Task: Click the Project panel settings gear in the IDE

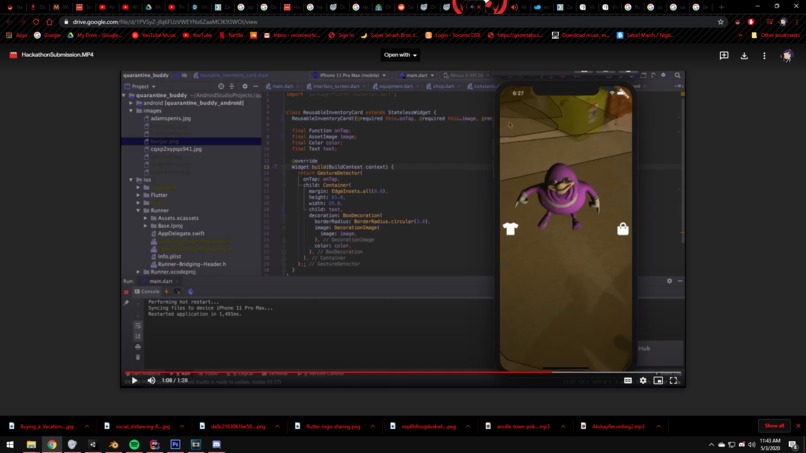Action: click(x=245, y=86)
